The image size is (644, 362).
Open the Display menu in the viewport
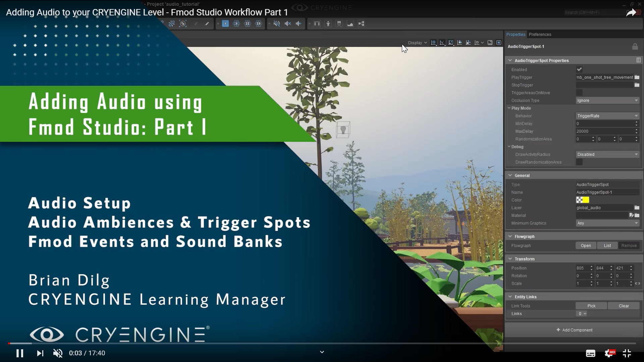[x=417, y=43]
